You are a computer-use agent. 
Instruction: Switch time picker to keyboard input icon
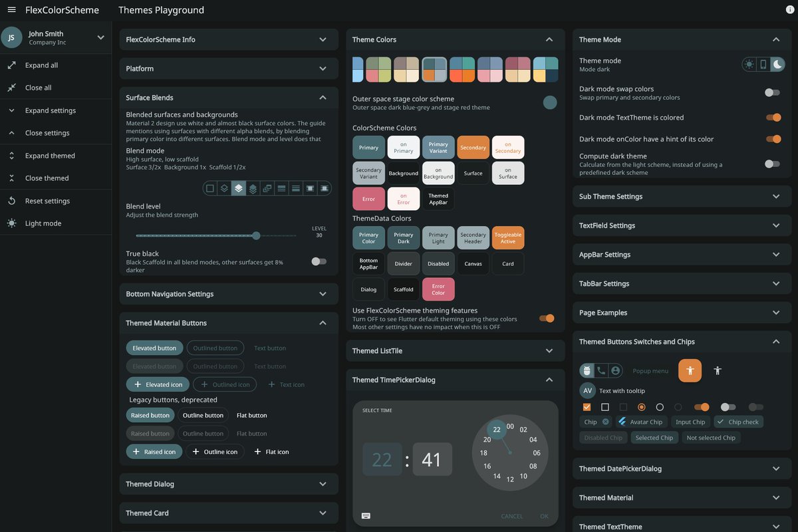click(366, 515)
